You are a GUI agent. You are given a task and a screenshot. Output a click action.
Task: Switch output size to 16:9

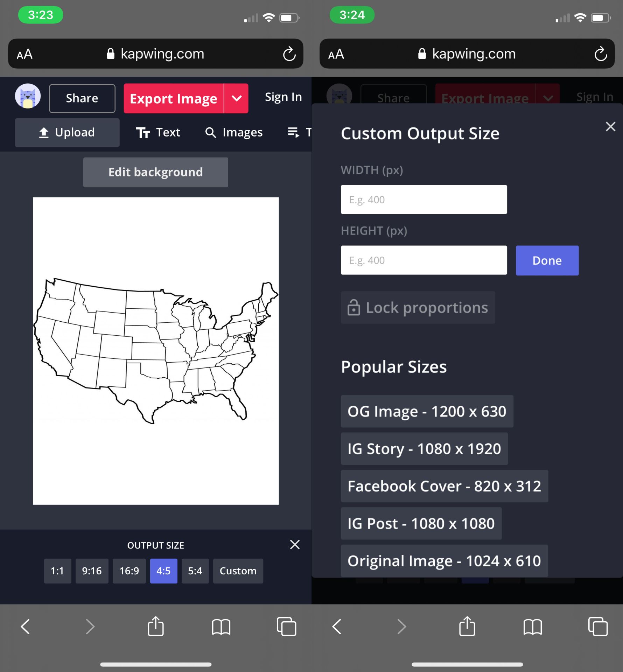[129, 571]
